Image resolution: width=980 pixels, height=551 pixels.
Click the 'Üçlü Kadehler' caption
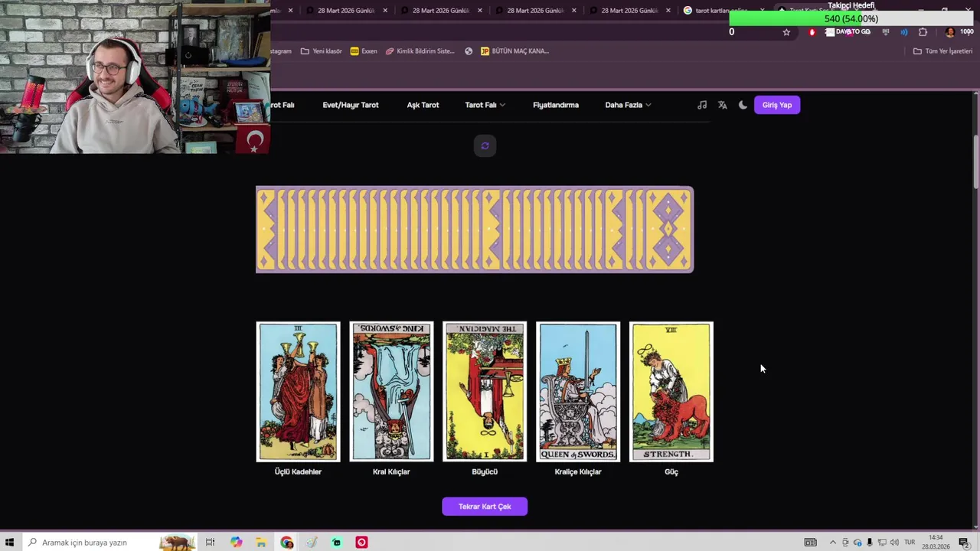pyautogui.click(x=298, y=471)
